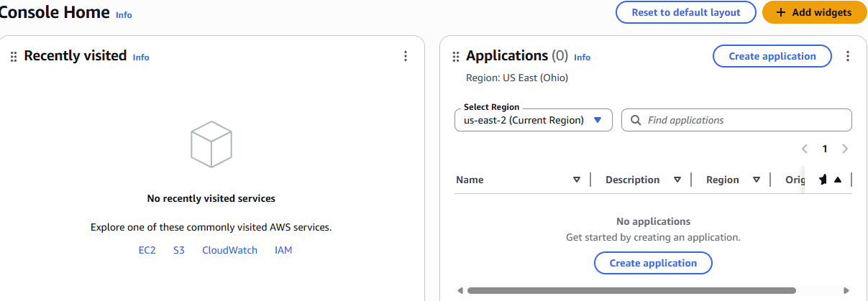Open the Select Region dropdown
This screenshot has height=301, width=868.
coord(533,120)
